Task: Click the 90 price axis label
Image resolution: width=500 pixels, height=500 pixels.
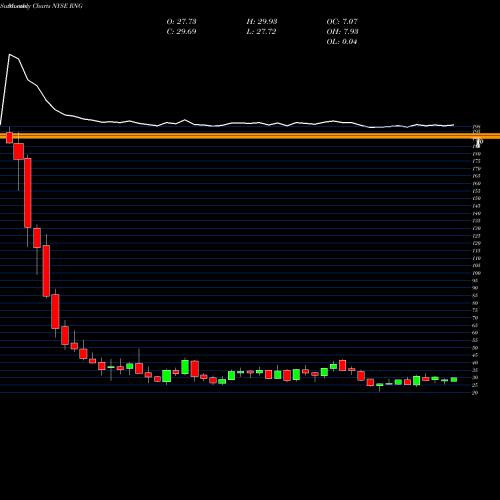Action: coord(475,288)
